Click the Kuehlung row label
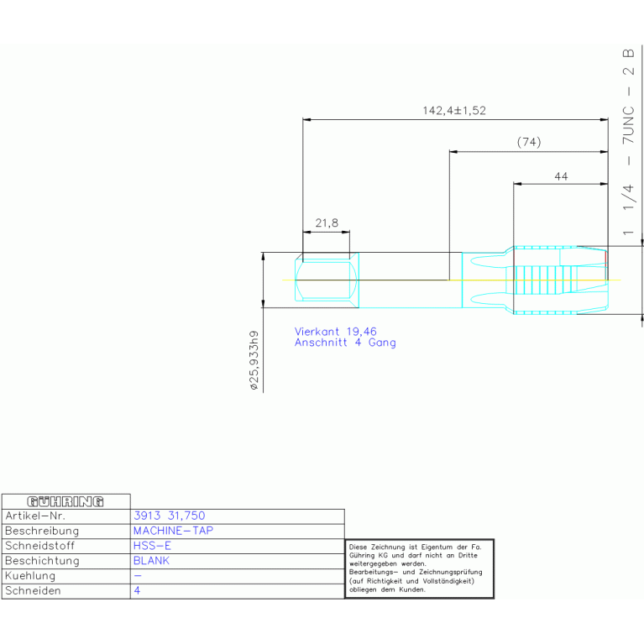The height and width of the screenshot is (644, 644). [x=30, y=576]
